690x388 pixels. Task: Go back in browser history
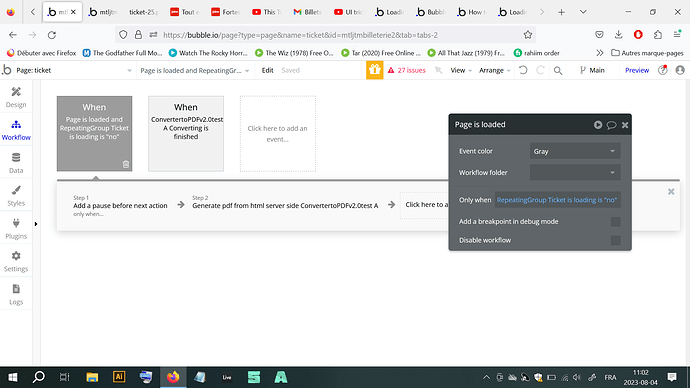pos(13,35)
